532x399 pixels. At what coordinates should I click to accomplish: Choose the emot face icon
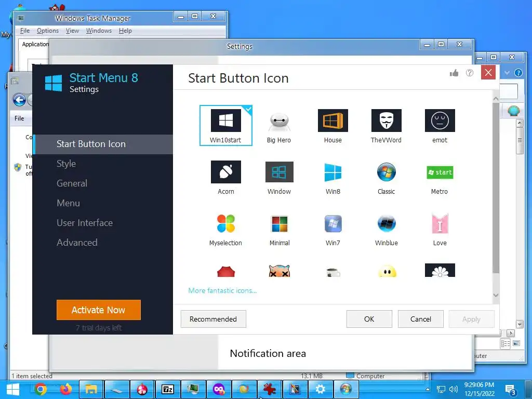pos(440,125)
